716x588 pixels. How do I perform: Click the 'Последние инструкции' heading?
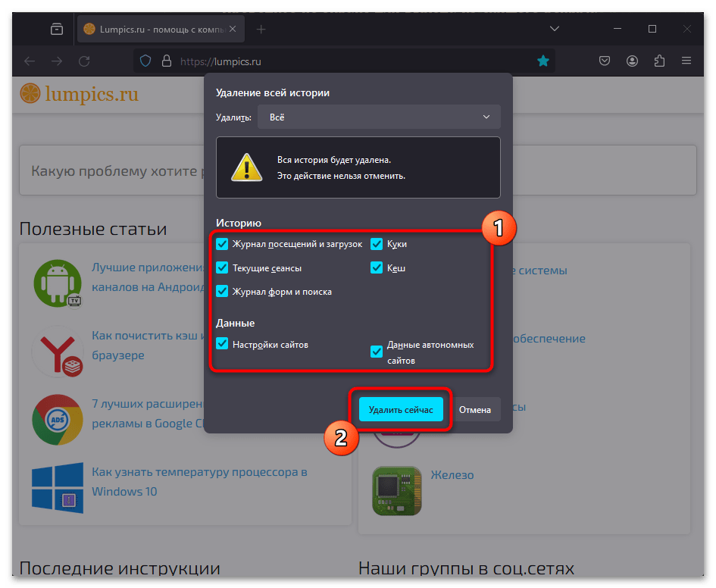tap(120, 568)
